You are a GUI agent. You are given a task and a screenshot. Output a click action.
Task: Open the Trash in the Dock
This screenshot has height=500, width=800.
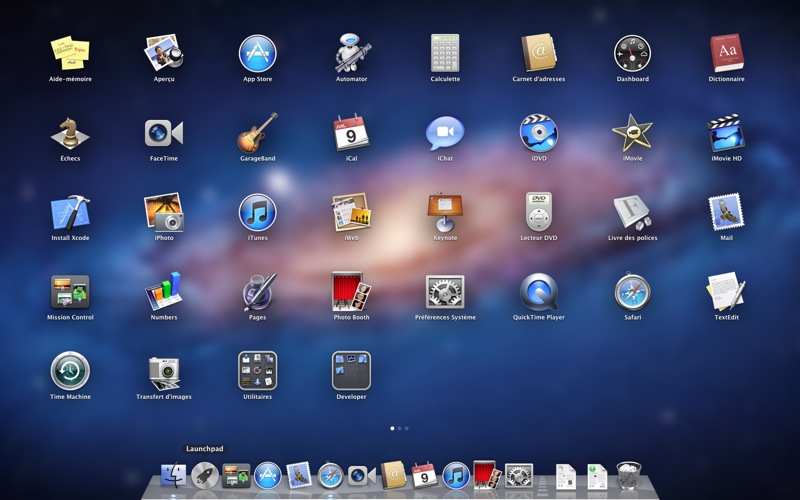[629, 476]
